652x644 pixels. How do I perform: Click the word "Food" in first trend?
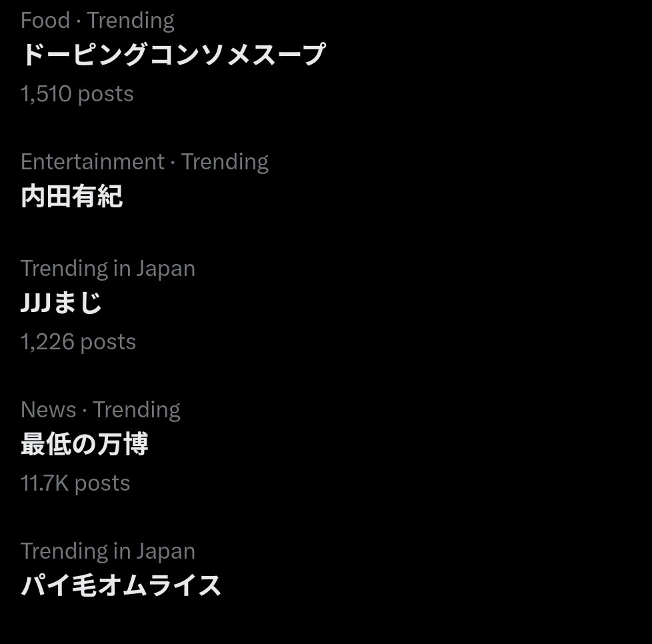click(x=45, y=21)
